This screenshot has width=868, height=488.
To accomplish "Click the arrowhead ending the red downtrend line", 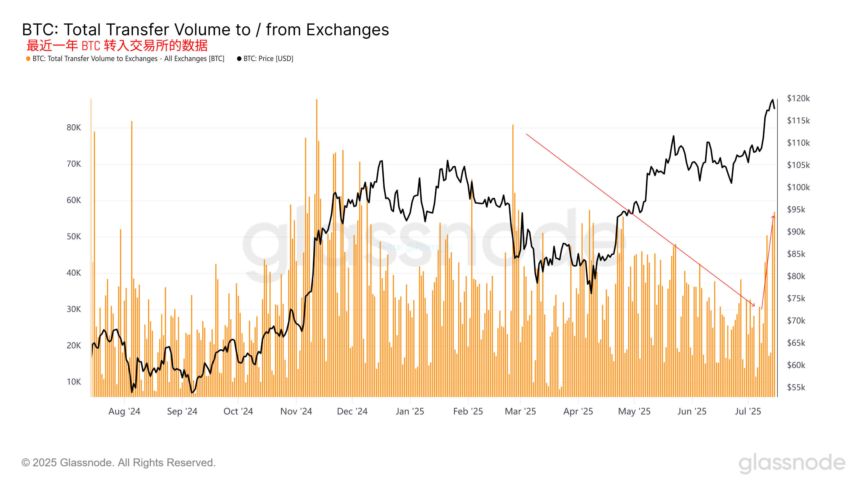I will (754, 305).
